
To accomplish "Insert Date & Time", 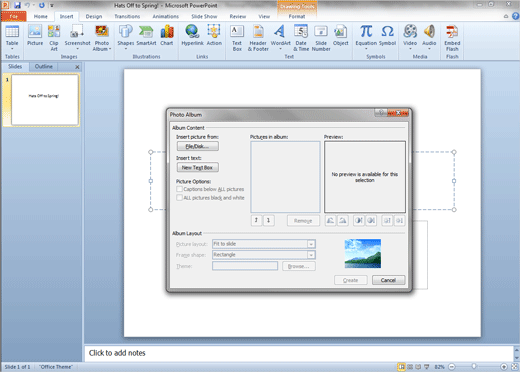I will tap(301, 32).
